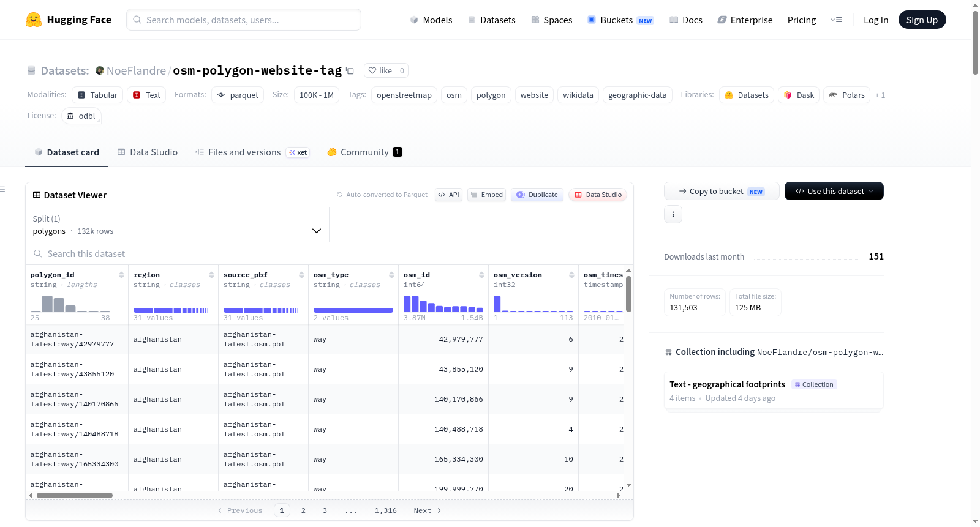This screenshot has width=980, height=527.
Task: Expand the polygons split dropdown
Action: click(x=177, y=225)
